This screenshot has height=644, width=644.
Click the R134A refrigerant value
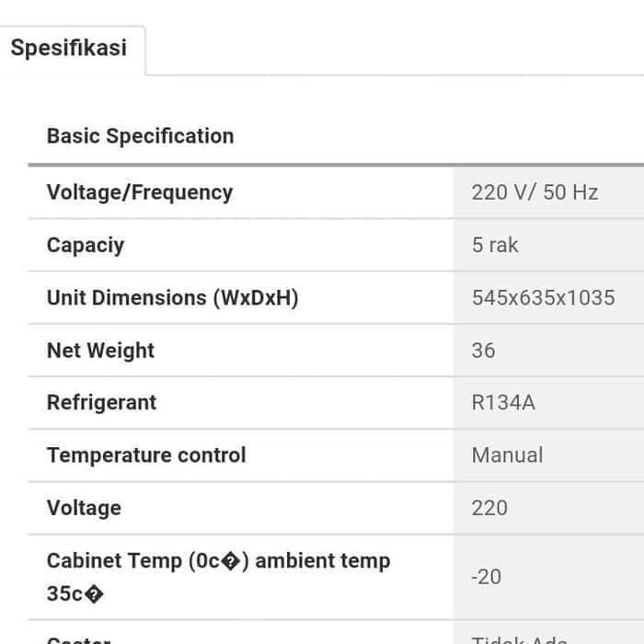pyautogui.click(x=502, y=403)
